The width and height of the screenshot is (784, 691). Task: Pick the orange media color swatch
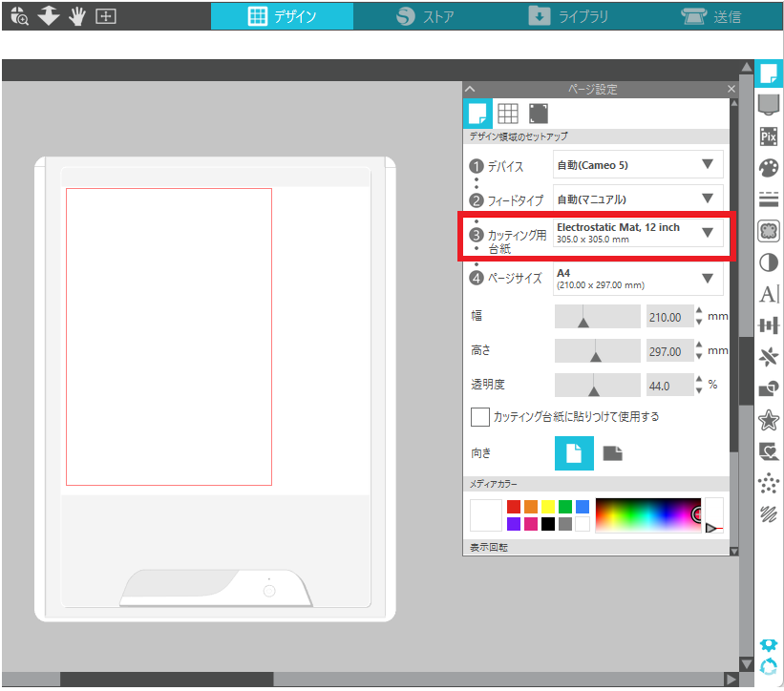click(x=531, y=507)
